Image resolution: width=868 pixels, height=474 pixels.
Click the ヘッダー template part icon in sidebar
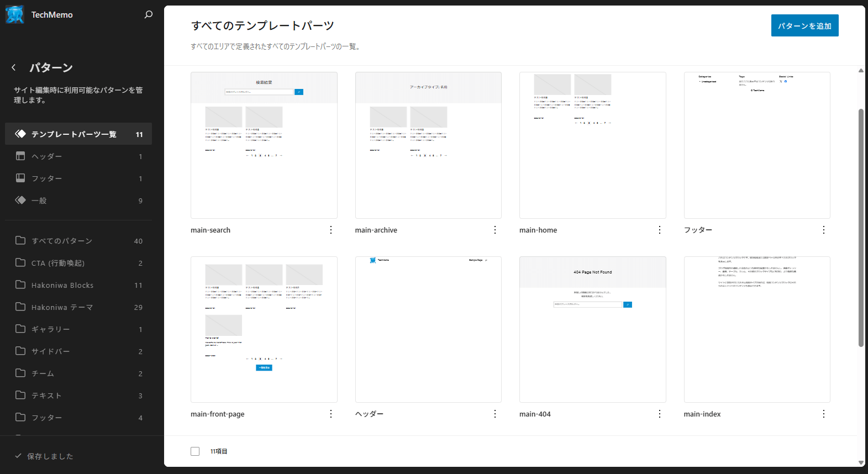pos(20,156)
